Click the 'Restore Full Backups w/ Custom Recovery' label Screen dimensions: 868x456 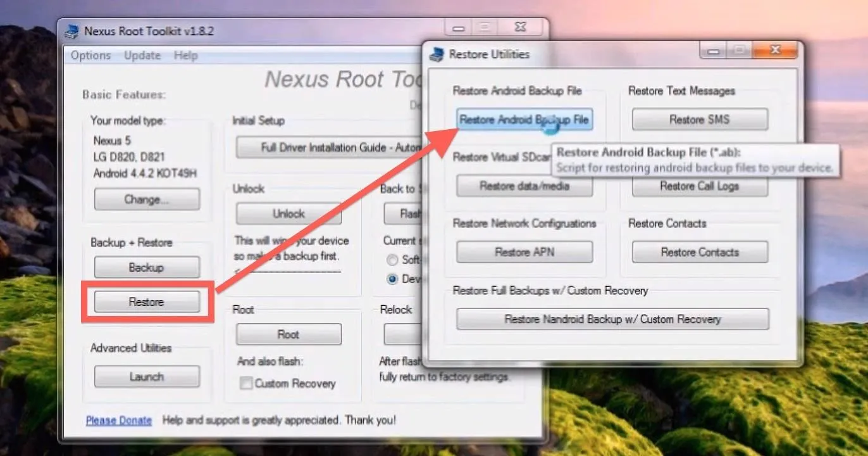(550, 291)
